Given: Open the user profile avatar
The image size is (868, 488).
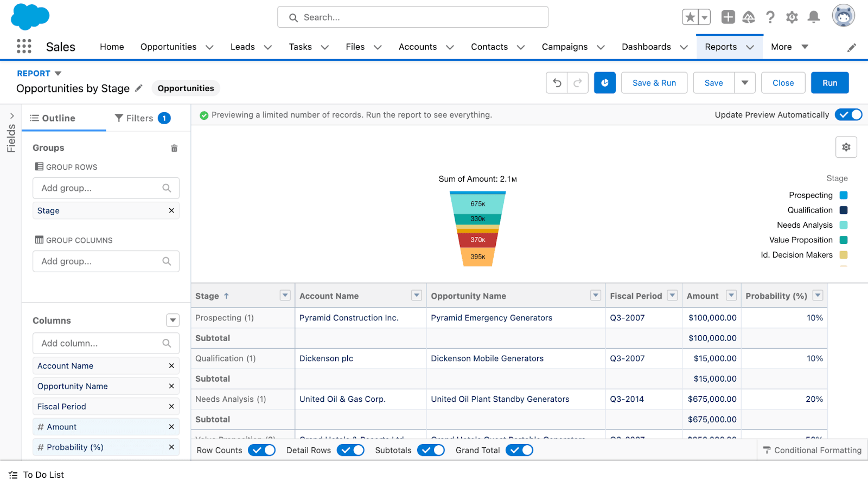Looking at the screenshot, I should tap(844, 16).
